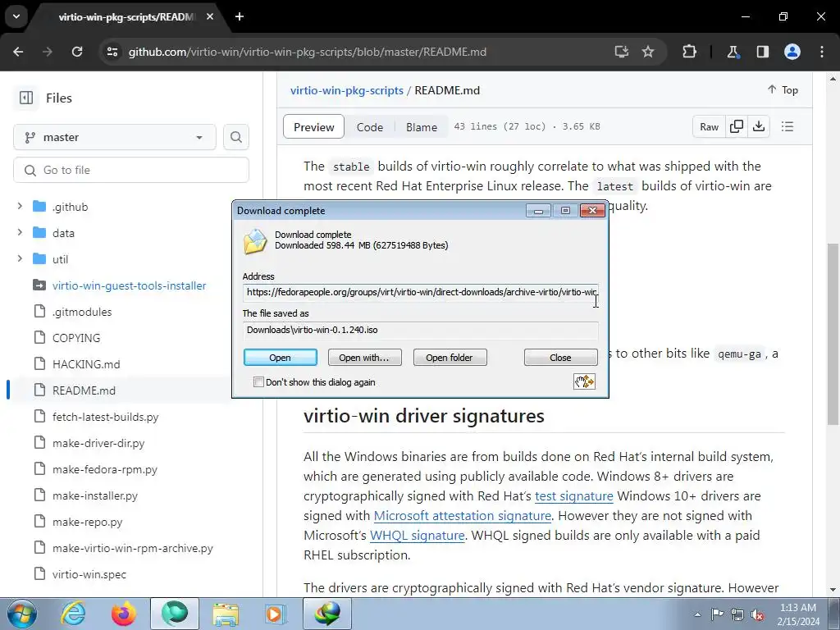Open the Windows Start orb
Image resolution: width=840 pixels, height=630 pixels.
tap(22, 614)
